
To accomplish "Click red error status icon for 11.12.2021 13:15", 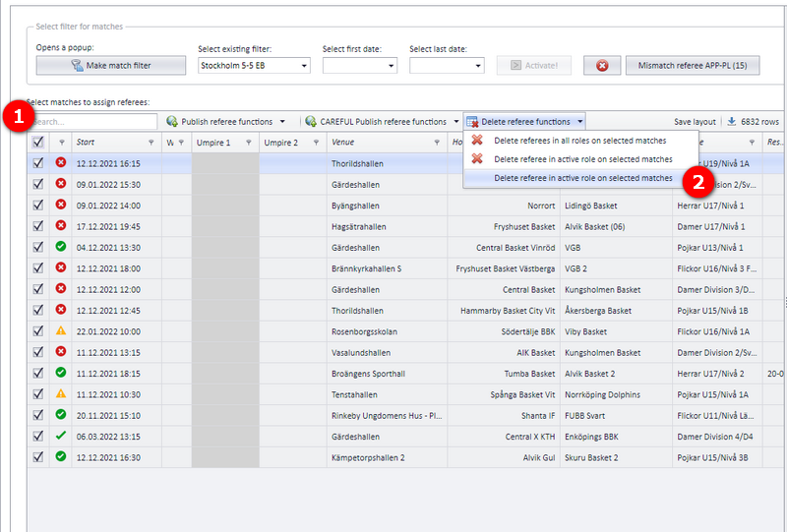I will tap(61, 351).
